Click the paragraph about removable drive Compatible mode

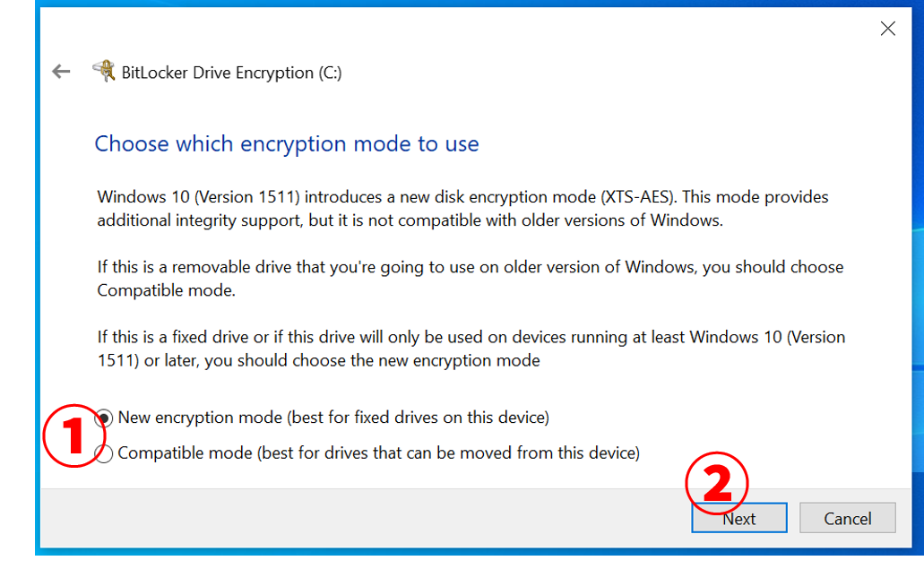[x=471, y=279]
